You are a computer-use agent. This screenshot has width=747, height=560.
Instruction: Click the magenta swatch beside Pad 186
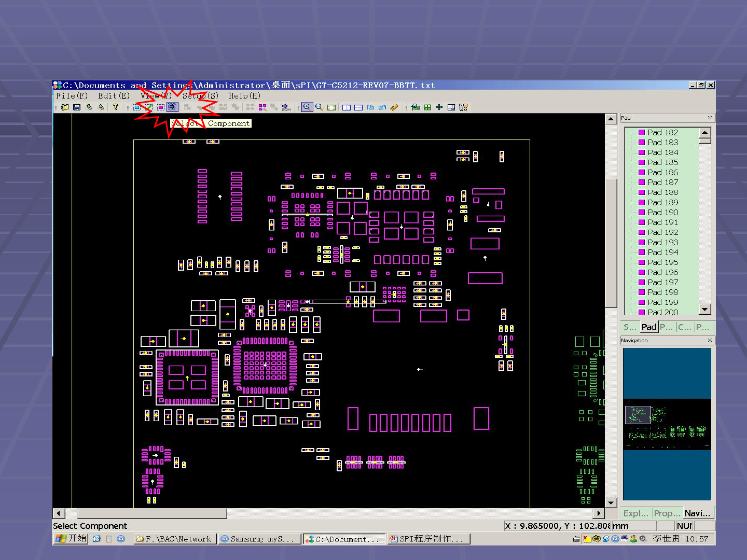[642, 173]
